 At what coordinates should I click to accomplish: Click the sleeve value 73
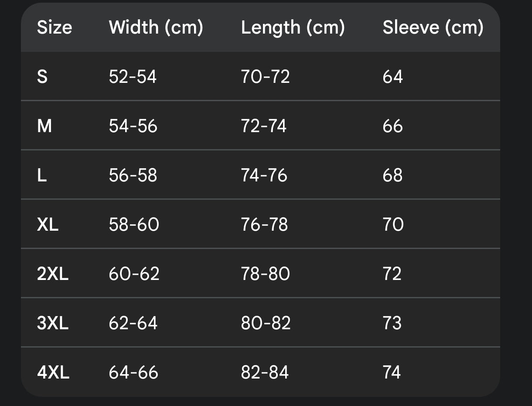392,323
